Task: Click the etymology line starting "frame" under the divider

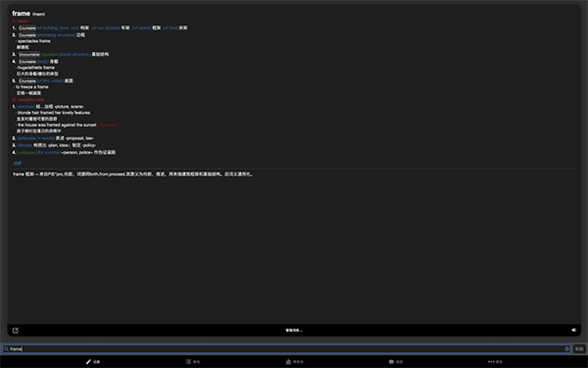Action: tap(133, 175)
